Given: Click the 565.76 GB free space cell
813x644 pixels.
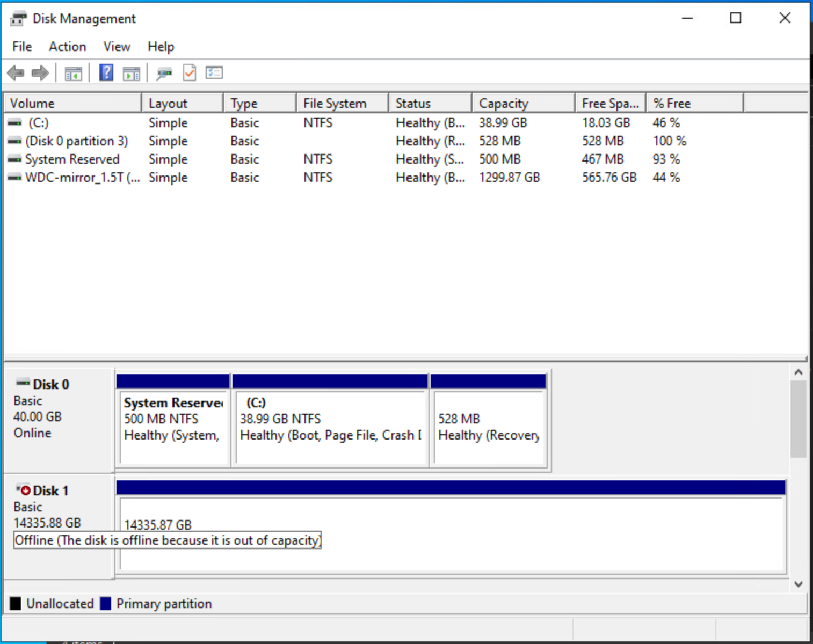Looking at the screenshot, I should tap(609, 178).
